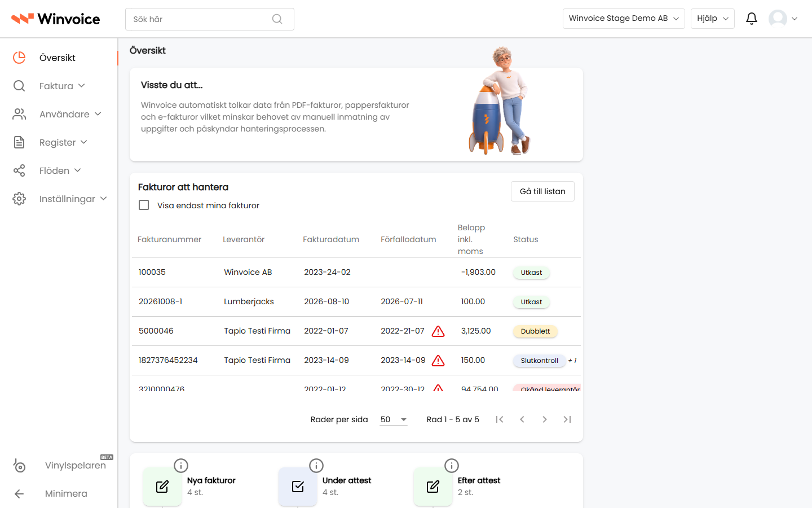Open the Winvoice Stage Demo AB dropdown
This screenshot has width=812, height=508.
tap(624, 19)
